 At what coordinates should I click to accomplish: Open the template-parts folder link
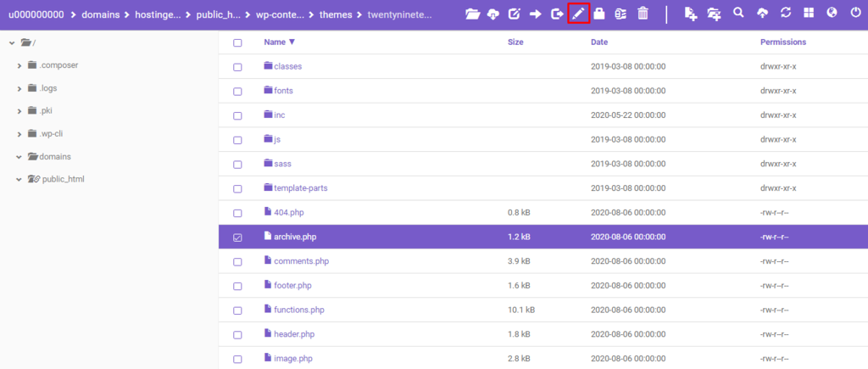[301, 188]
